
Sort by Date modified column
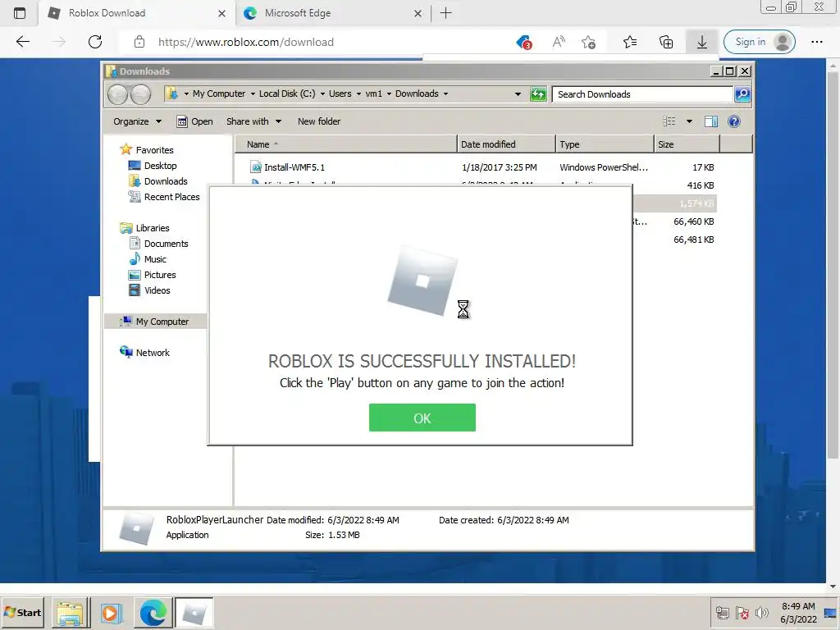(x=506, y=144)
